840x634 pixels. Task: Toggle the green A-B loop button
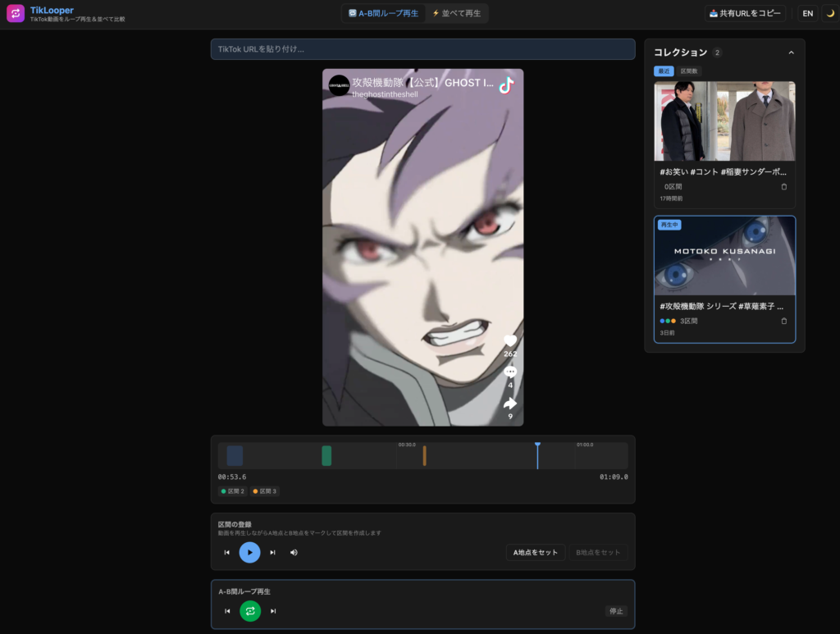[249, 610]
